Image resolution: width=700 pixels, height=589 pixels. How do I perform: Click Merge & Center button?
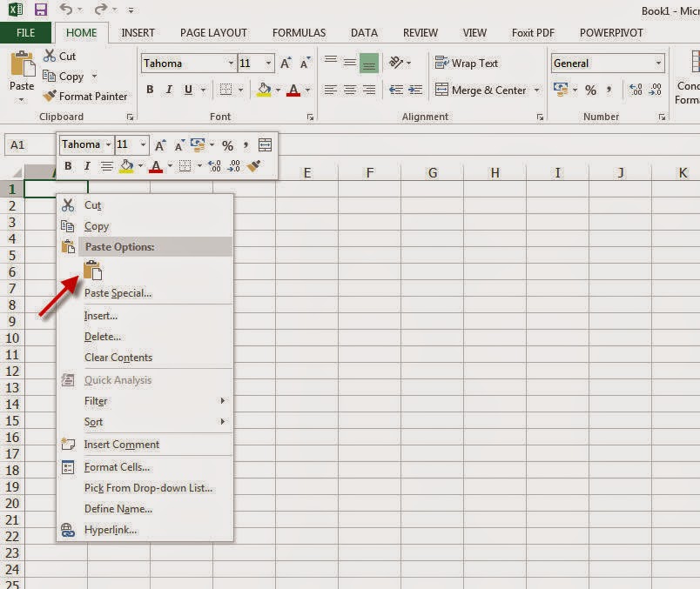481,90
